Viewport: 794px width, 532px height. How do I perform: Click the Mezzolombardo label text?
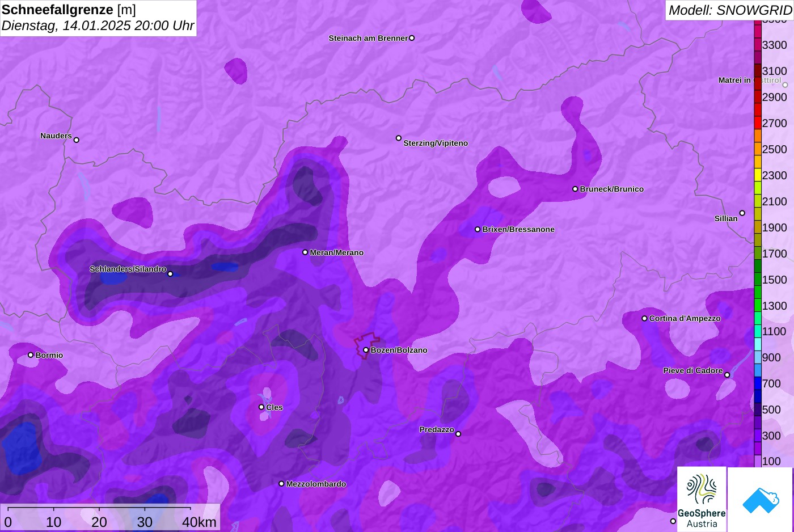316,484
